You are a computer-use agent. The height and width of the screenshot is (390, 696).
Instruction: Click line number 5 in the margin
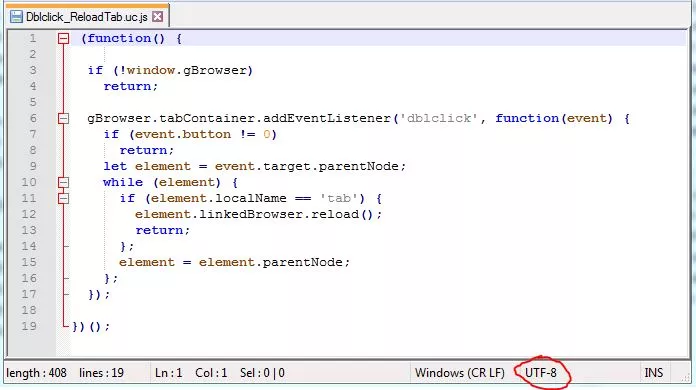33,102
